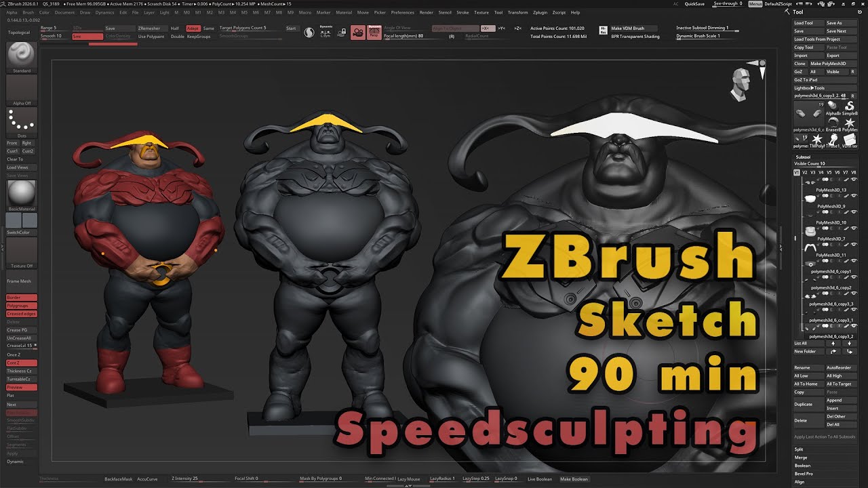Open the Preferences menu
The height and width of the screenshot is (488, 868).
(x=402, y=12)
